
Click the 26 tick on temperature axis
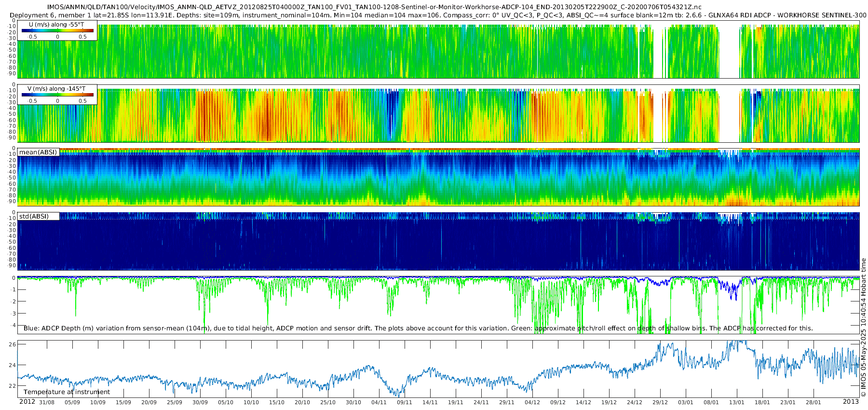[x=13, y=344]
